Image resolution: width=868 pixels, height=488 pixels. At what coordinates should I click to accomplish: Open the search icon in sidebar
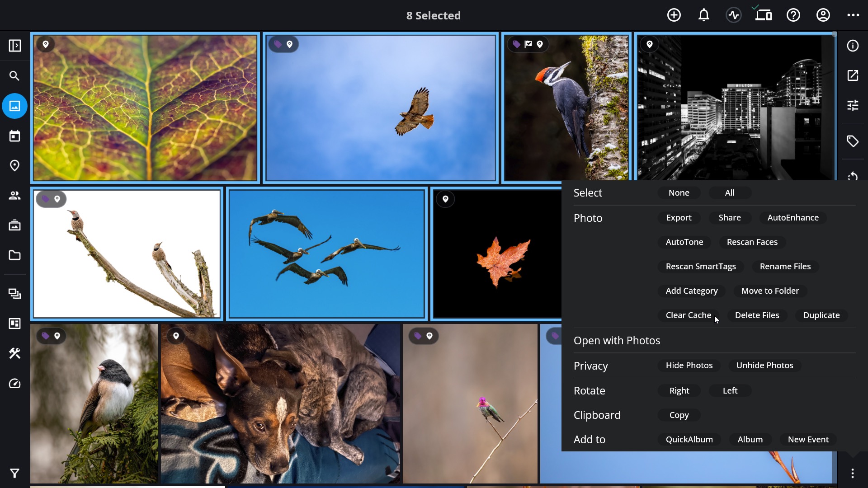click(14, 76)
